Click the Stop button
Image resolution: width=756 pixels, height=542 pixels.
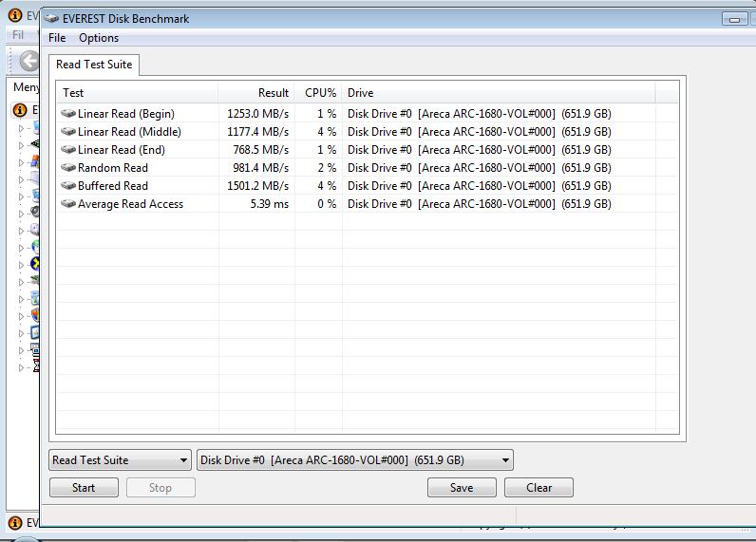coord(161,488)
